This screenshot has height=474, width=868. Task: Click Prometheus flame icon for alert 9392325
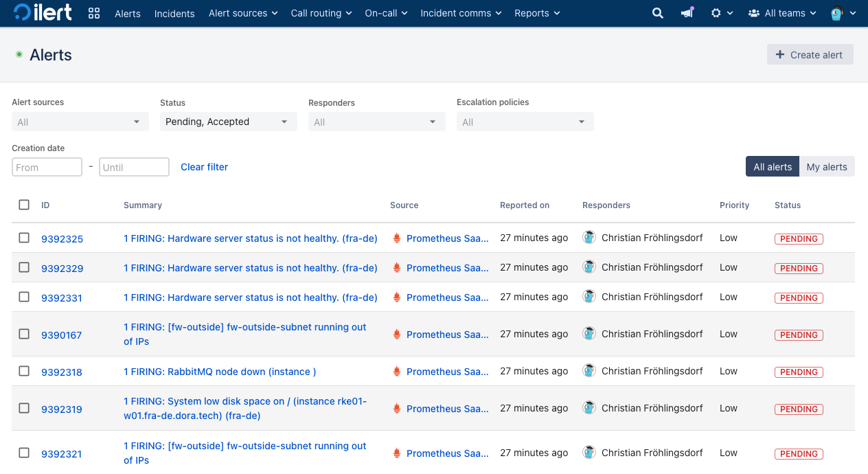tap(396, 238)
